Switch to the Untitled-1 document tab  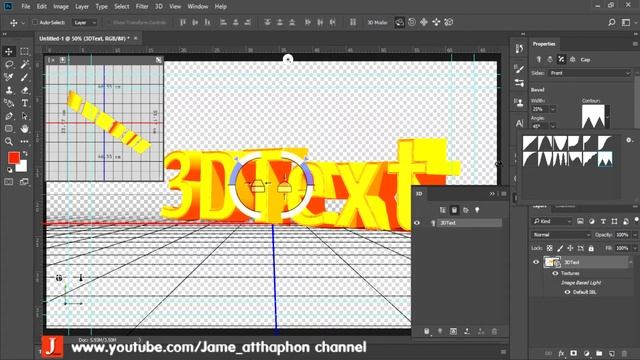tap(84, 38)
